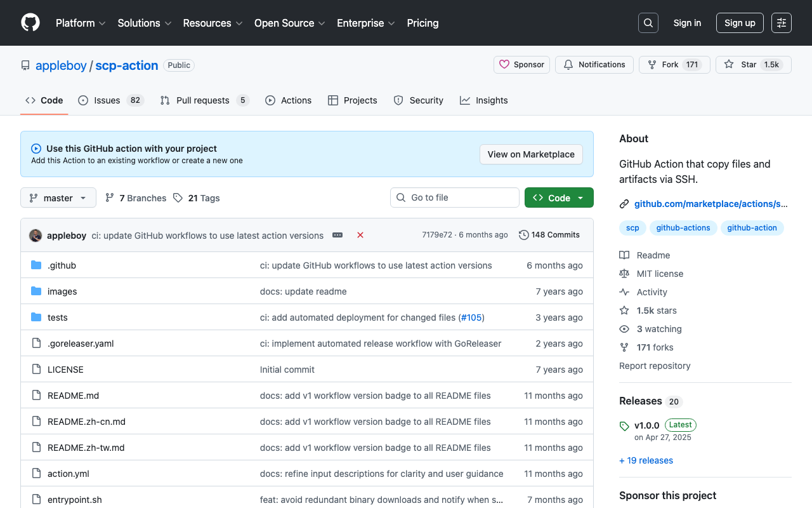Open the .github folder icon
Screen dimensions: 812x508
point(36,265)
